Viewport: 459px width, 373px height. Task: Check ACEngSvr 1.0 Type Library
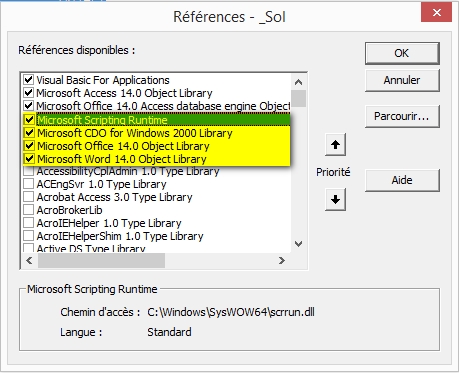coord(28,184)
